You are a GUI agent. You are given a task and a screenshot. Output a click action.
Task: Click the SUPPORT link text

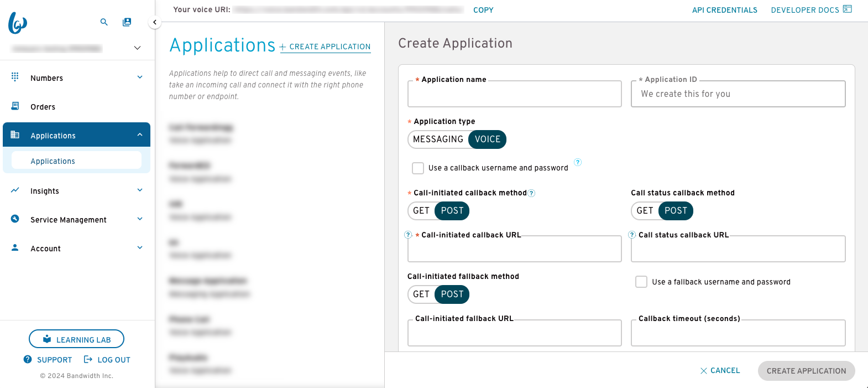[x=54, y=360]
